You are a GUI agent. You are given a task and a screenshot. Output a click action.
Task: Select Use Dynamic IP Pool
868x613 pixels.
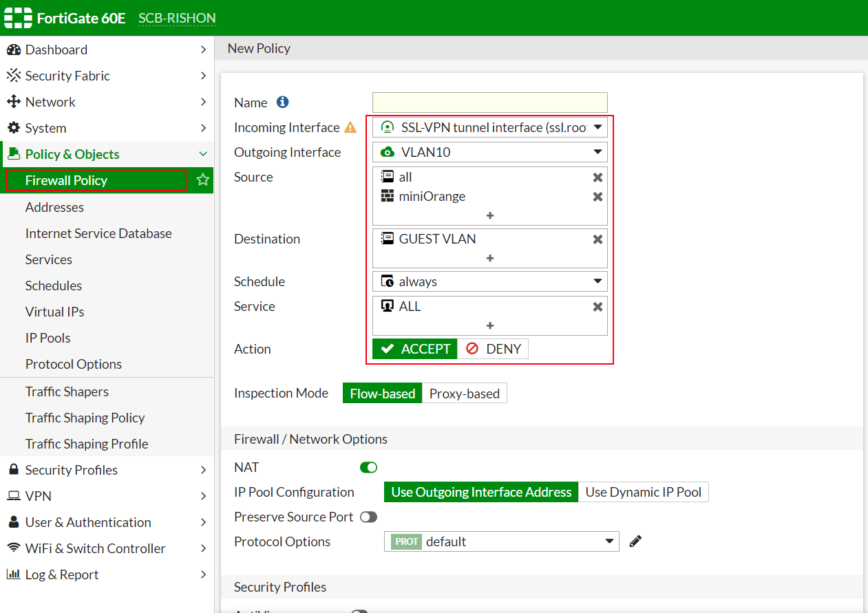click(x=643, y=492)
